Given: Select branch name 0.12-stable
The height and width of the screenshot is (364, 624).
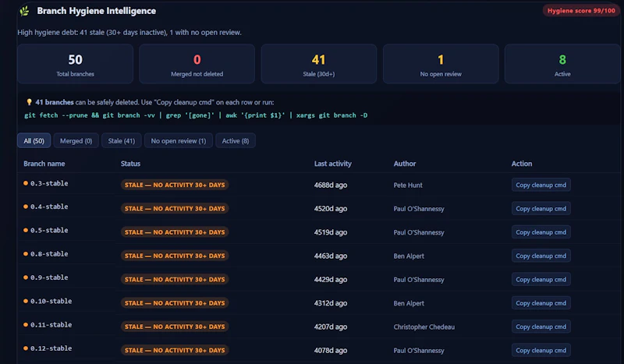Looking at the screenshot, I should [x=51, y=348].
